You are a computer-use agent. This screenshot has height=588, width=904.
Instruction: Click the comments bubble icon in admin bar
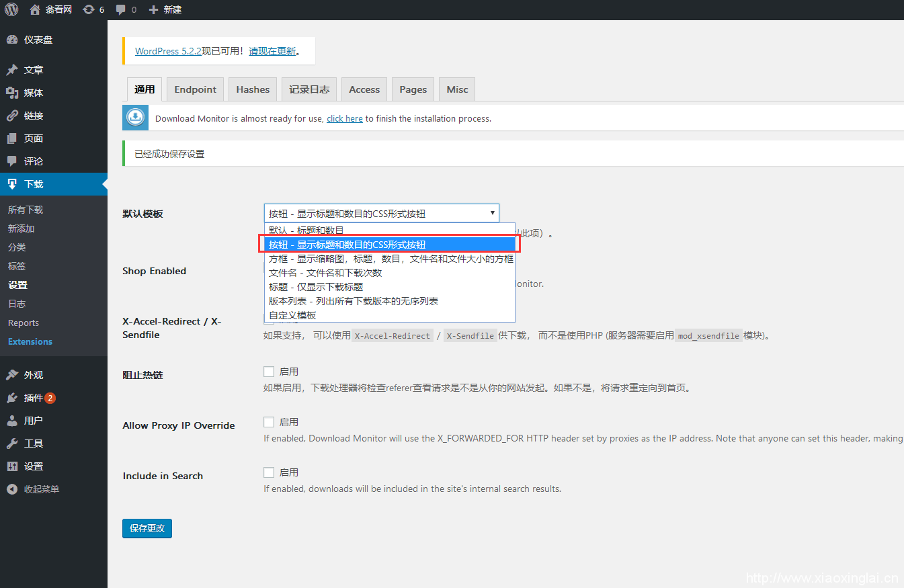point(120,9)
